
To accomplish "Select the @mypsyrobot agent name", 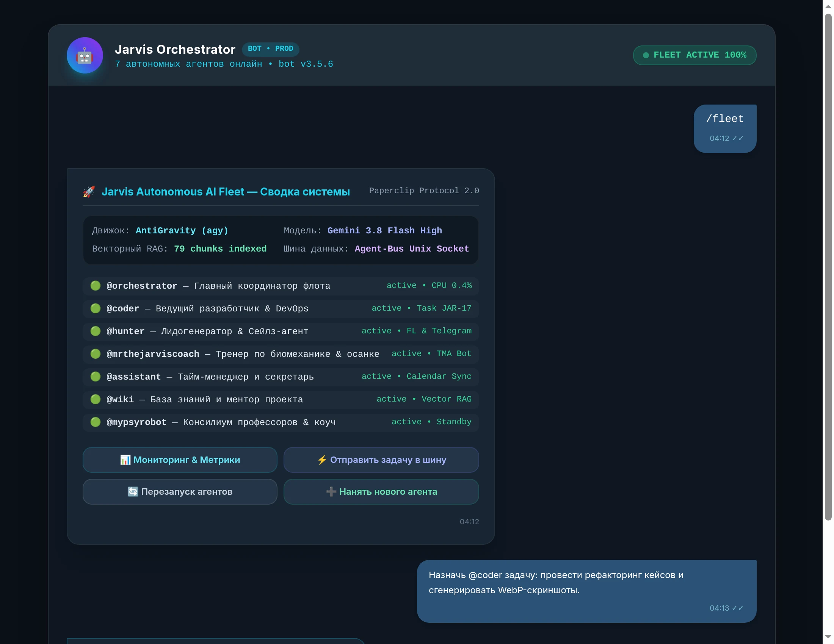I will tap(137, 422).
